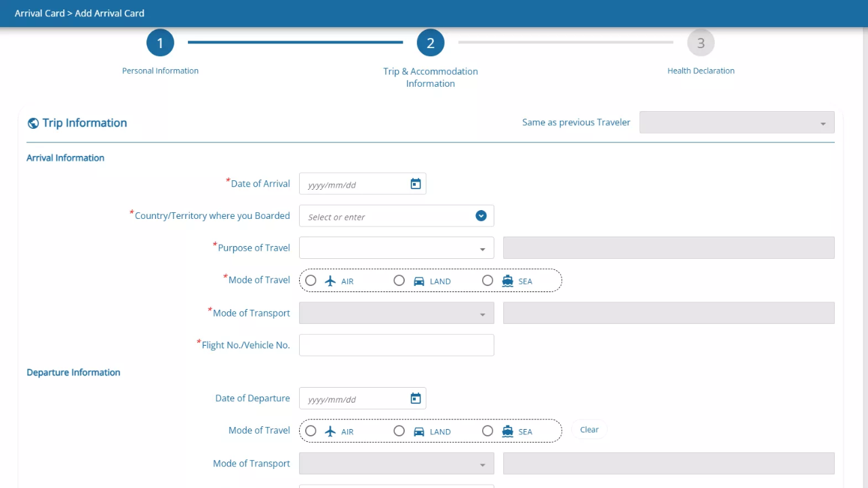Click the Flight No./Vehicle No. input field
The width and height of the screenshot is (868, 488).
[x=396, y=345]
